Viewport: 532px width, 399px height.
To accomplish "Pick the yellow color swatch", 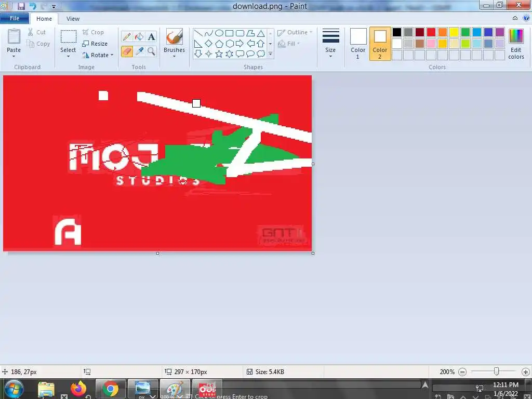I will click(454, 32).
